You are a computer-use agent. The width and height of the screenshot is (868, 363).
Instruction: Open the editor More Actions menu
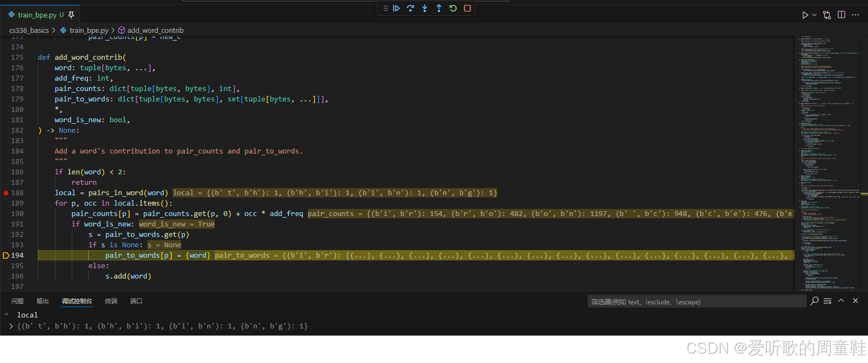coord(855,15)
